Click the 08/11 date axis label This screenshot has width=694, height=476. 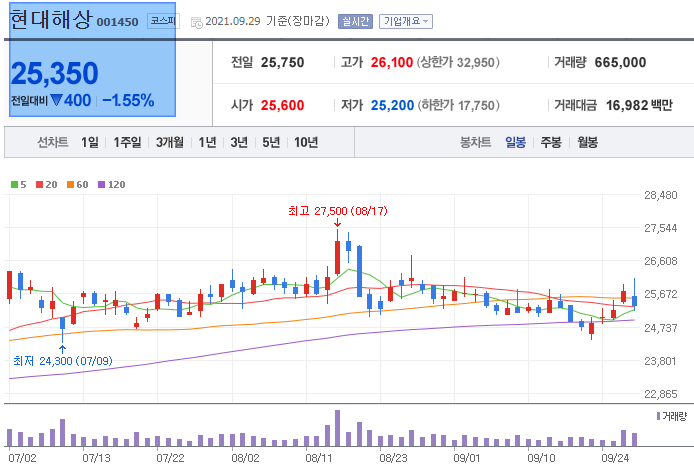click(x=319, y=458)
